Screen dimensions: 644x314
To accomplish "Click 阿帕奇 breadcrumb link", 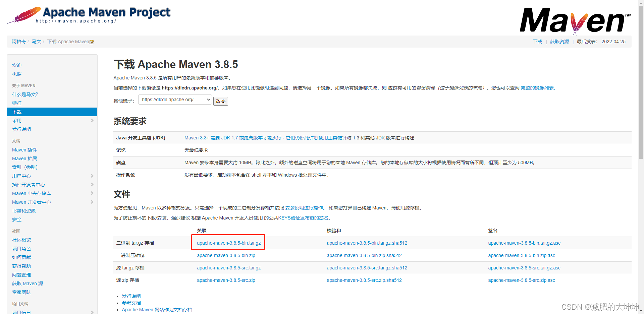I will click(x=19, y=42).
